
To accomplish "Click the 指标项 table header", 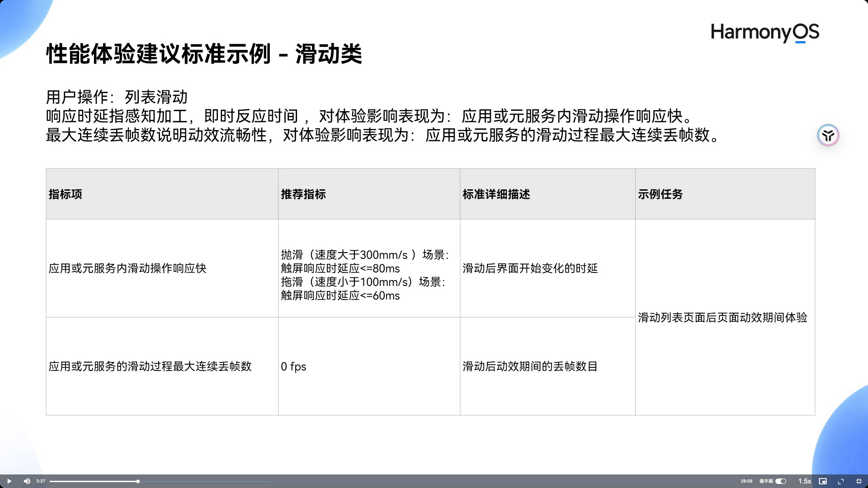I will [66, 194].
